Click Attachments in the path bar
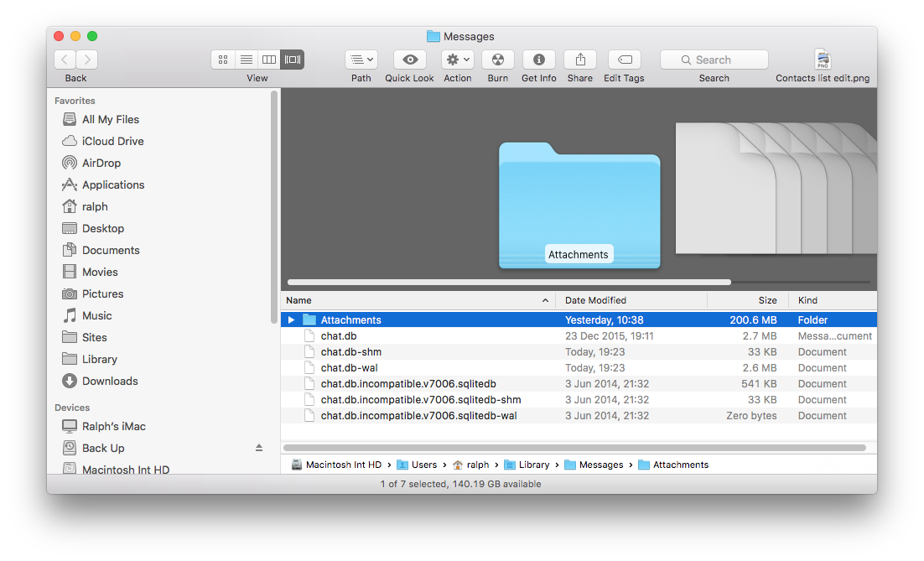 click(673, 465)
